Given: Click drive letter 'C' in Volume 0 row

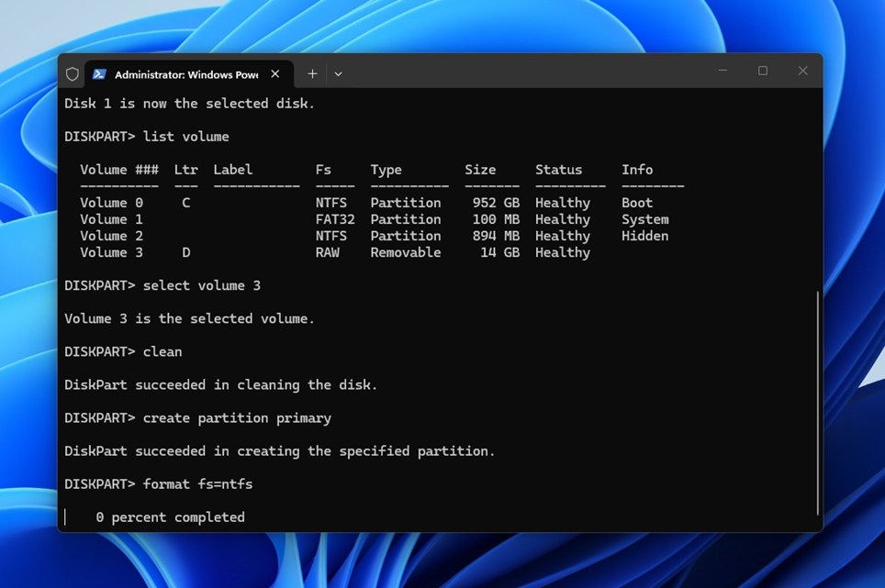Looking at the screenshot, I should (x=185, y=203).
